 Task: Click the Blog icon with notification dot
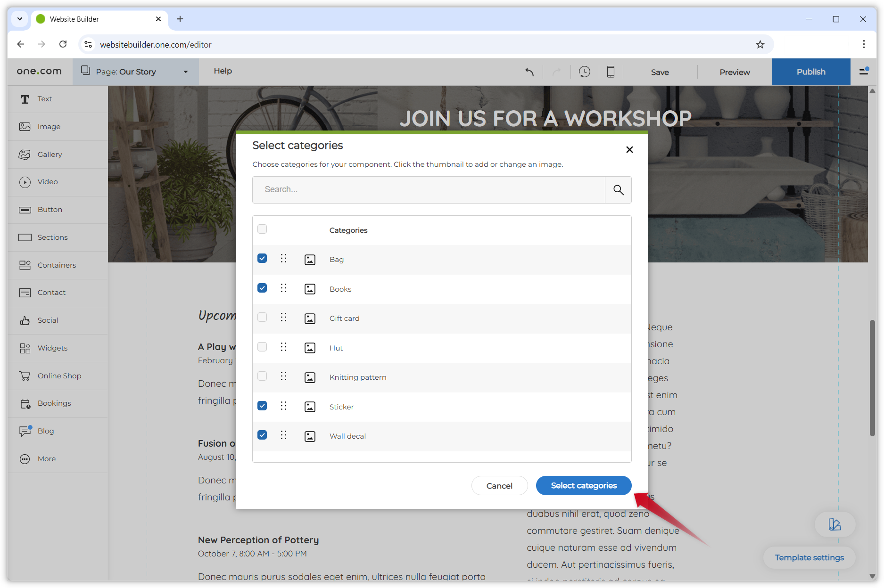click(x=46, y=431)
